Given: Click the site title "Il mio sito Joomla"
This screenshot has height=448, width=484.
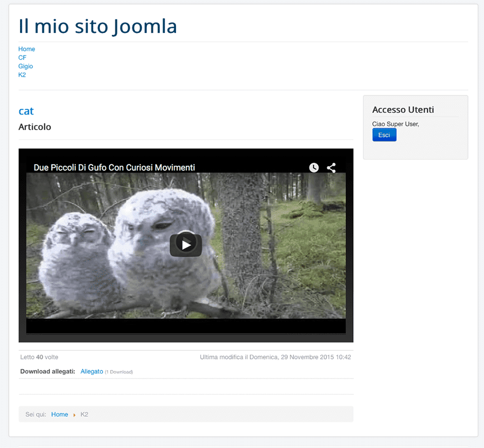Looking at the screenshot, I should point(98,26).
